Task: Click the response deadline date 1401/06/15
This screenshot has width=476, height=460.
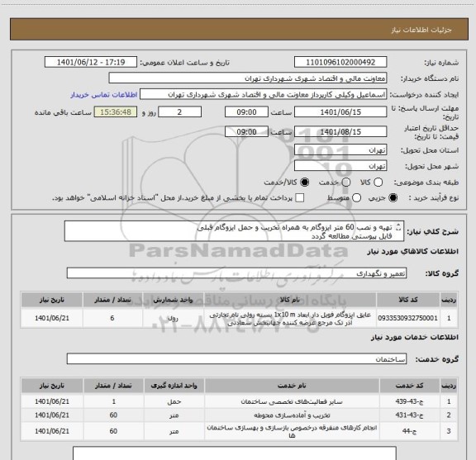Action: tap(340, 112)
